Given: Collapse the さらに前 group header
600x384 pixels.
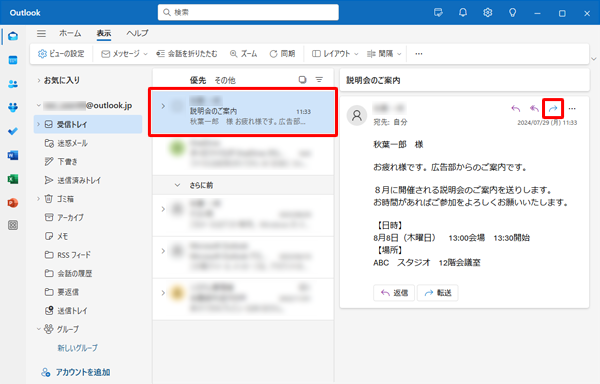Looking at the screenshot, I should tap(177, 185).
